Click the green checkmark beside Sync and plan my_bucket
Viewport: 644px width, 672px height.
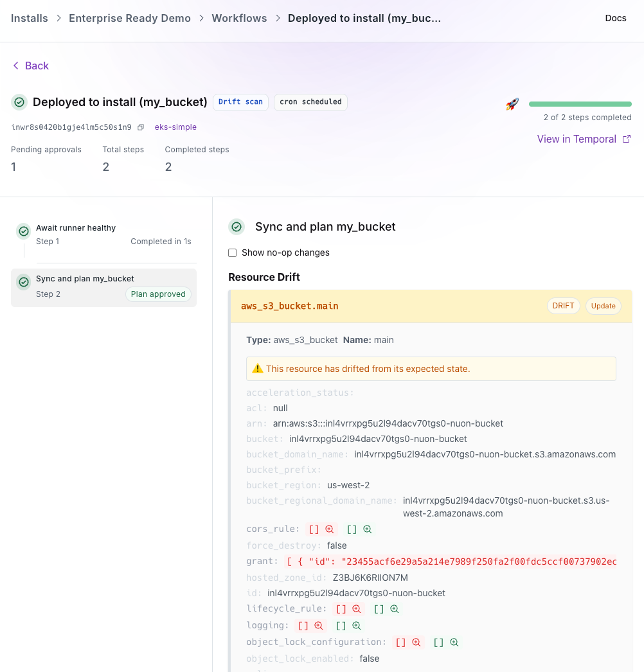[x=236, y=227]
